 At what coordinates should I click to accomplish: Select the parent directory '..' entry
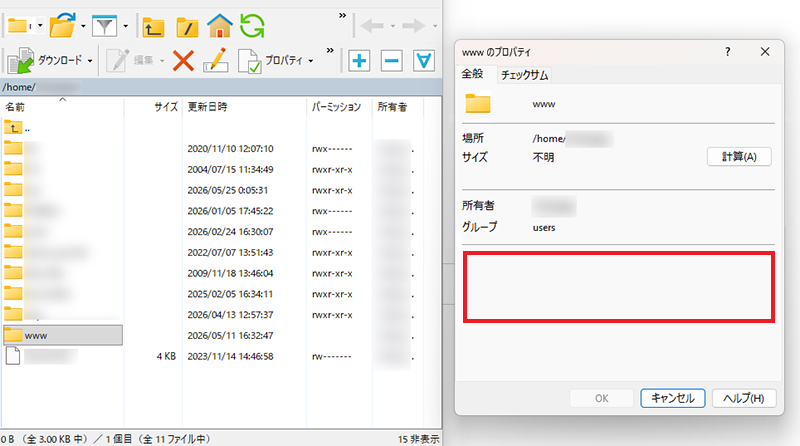(17, 128)
